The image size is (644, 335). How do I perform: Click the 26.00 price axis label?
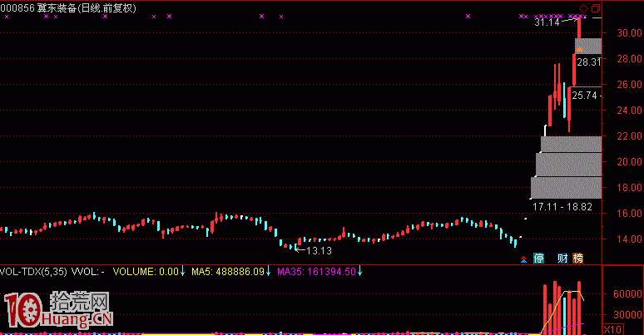pyautogui.click(x=629, y=85)
